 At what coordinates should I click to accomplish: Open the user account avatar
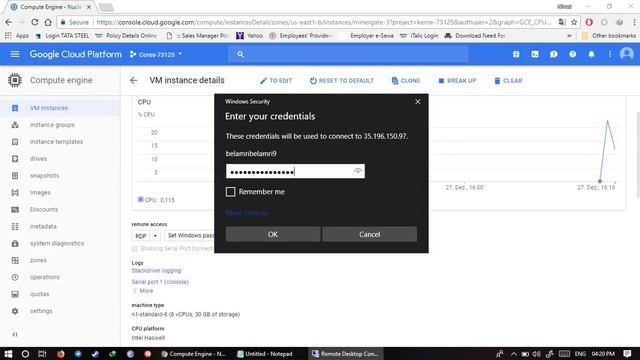pos(627,54)
